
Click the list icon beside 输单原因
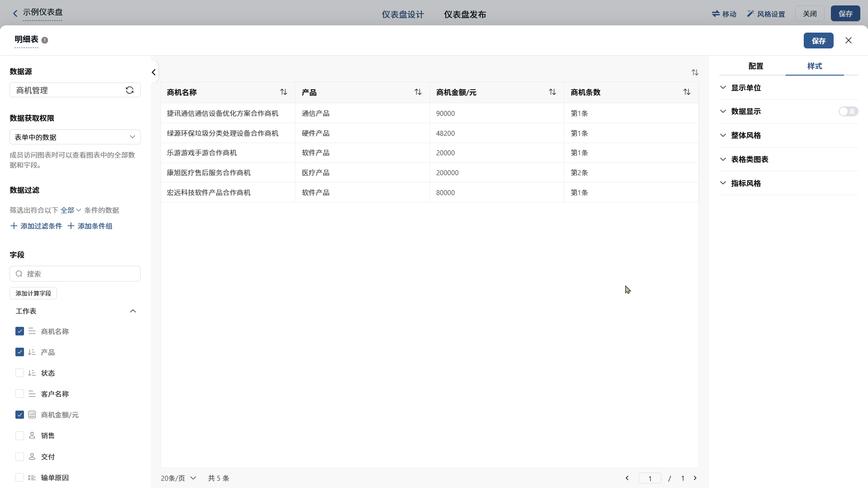coord(32,478)
